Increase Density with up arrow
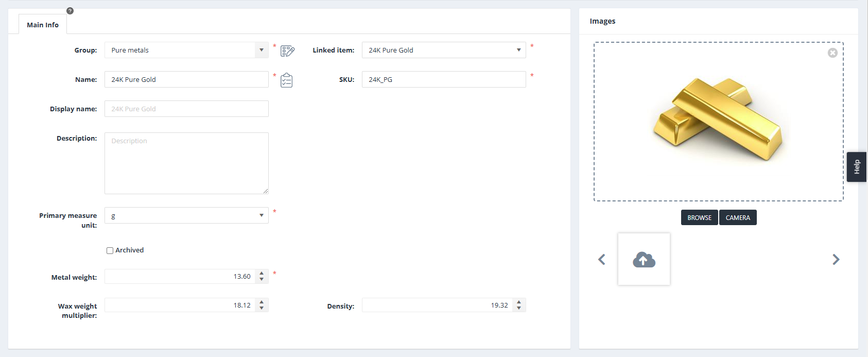868x357 pixels. point(519,302)
